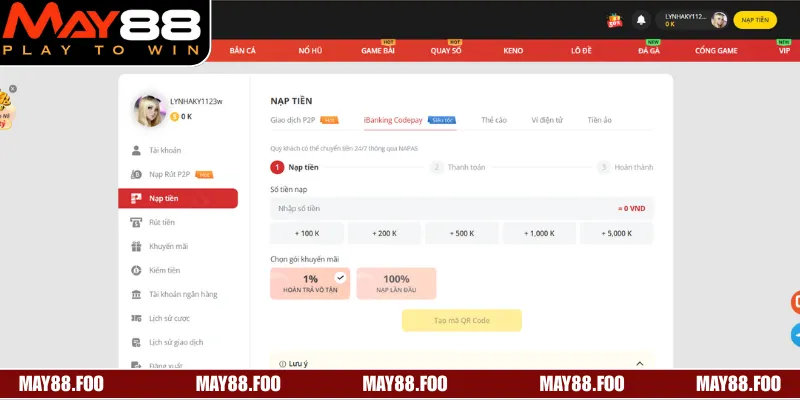This screenshot has width=800, height=400.
Task: Open the gift promotion icon in header
Action: [615, 19]
